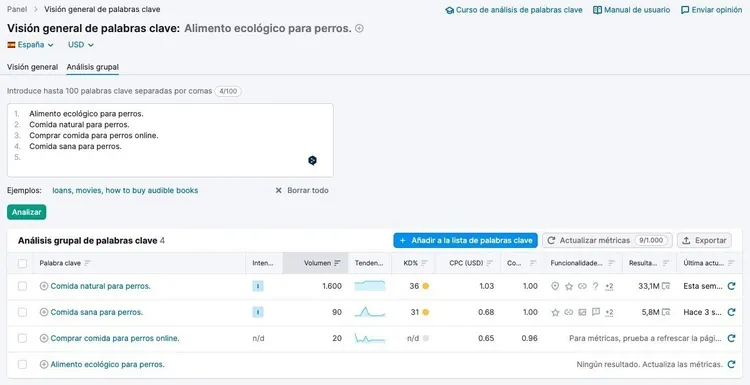
Task: Open Comprar comida para perros online keyword link
Action: click(x=115, y=339)
